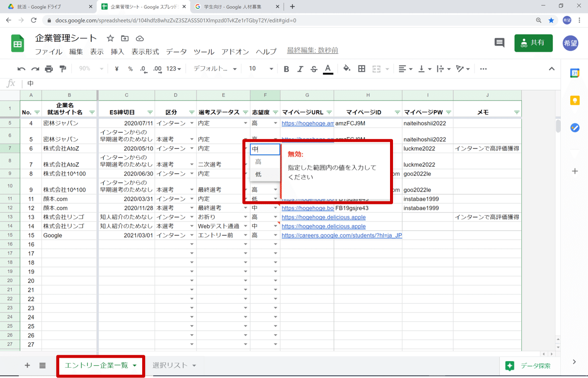The width and height of the screenshot is (588, 378).
Task: Decrease decimal places with the .0 icon
Action: coord(143,69)
